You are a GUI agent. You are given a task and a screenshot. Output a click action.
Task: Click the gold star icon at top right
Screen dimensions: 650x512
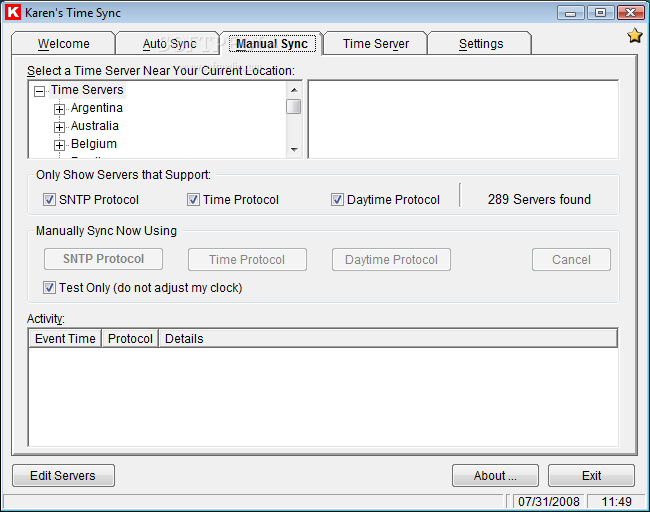point(634,36)
